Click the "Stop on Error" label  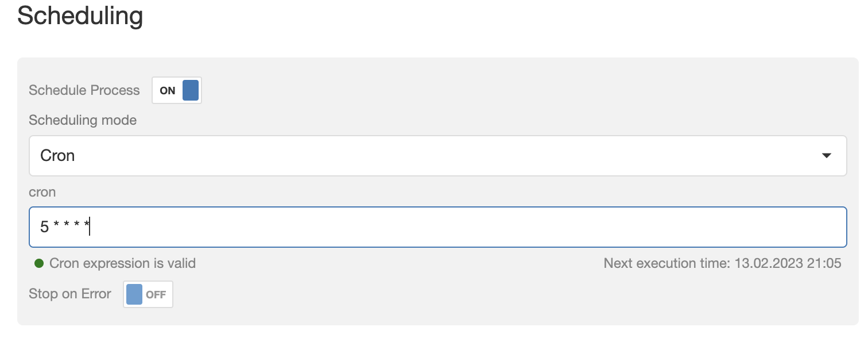[70, 294]
